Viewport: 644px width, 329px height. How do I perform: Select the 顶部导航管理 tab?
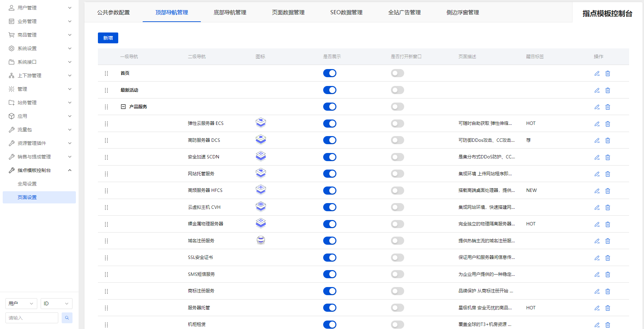pyautogui.click(x=172, y=13)
